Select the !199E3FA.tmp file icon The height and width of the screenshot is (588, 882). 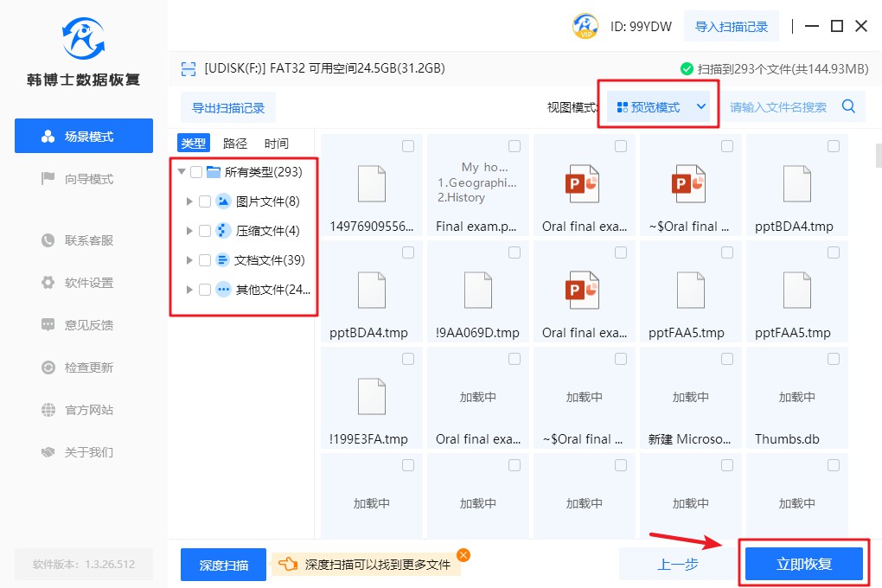pyautogui.click(x=372, y=396)
